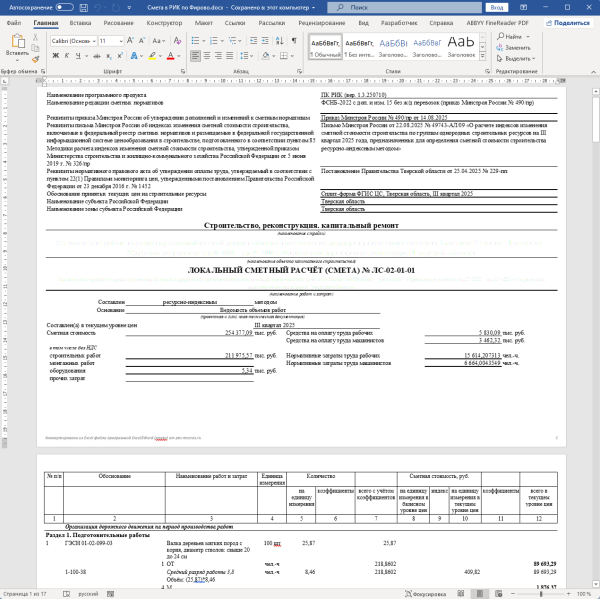Image resolution: width=600 pixels, height=599 pixels.
Task: Click Заменить to replace text
Action: coord(514,48)
